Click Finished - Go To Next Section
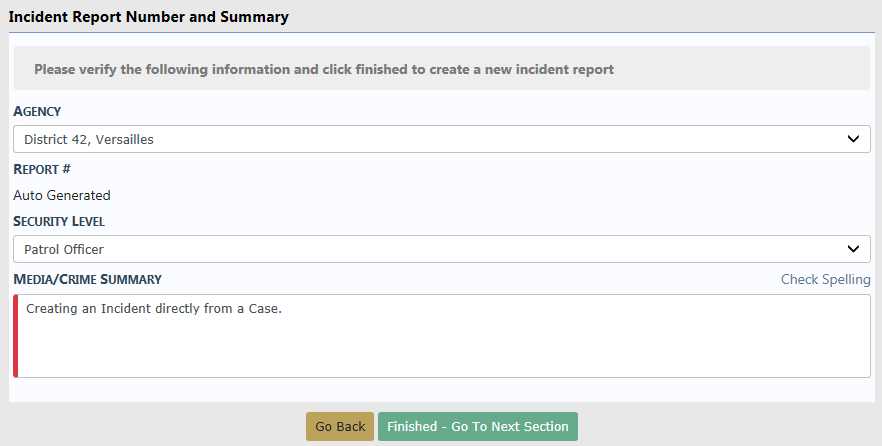Screen dimensions: 882x446 [x=477, y=427]
